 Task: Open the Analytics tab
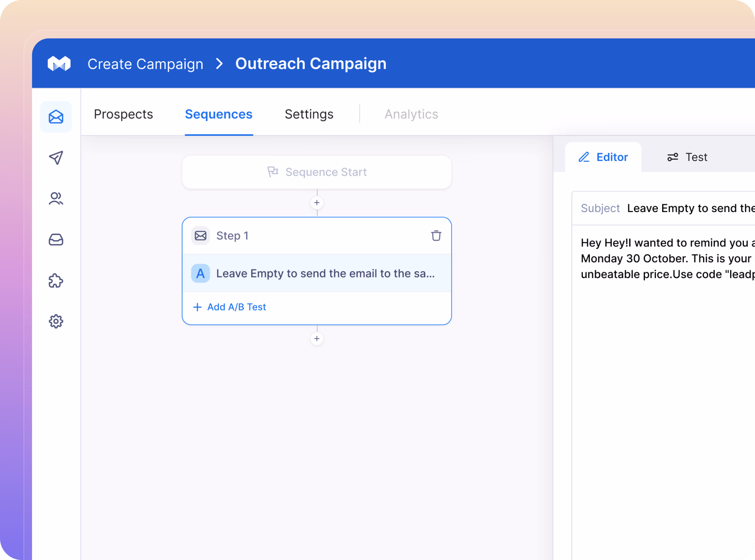411,114
